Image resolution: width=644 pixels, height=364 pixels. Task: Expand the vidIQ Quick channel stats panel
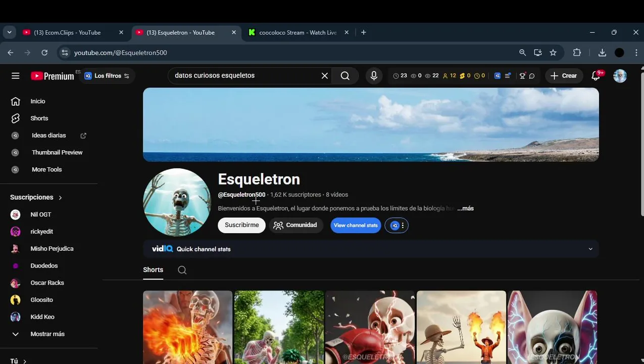click(x=590, y=249)
